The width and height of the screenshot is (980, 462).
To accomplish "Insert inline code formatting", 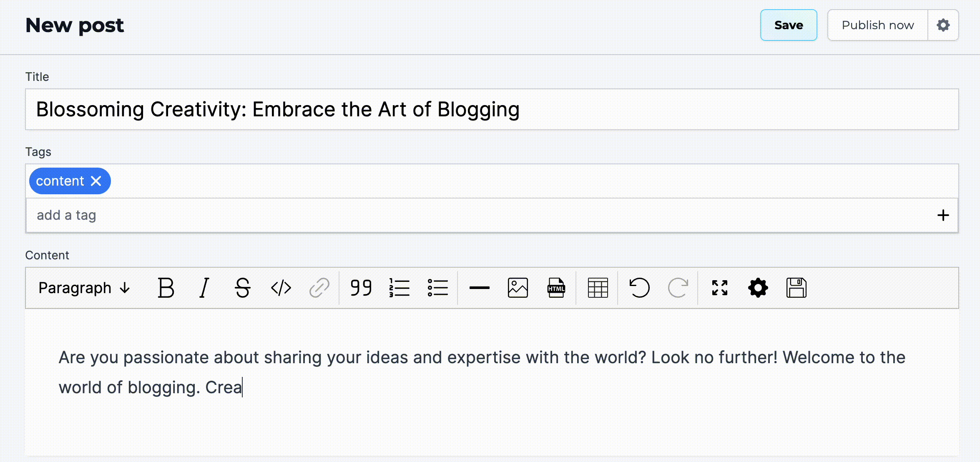I will 281,288.
